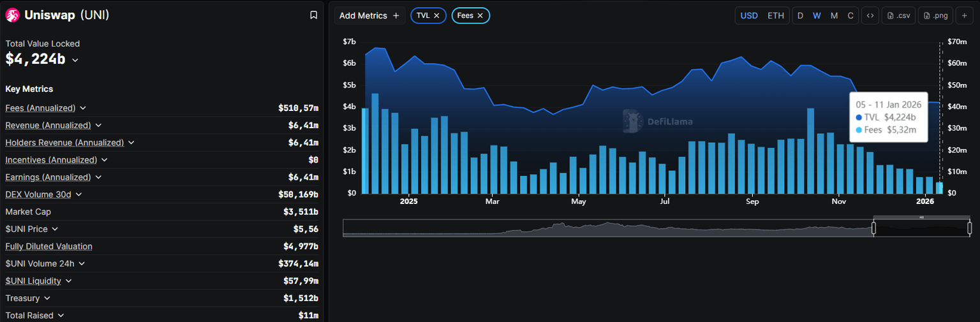Expand the Total Raised row
Image resolution: width=980 pixels, height=322 pixels.
(61, 316)
